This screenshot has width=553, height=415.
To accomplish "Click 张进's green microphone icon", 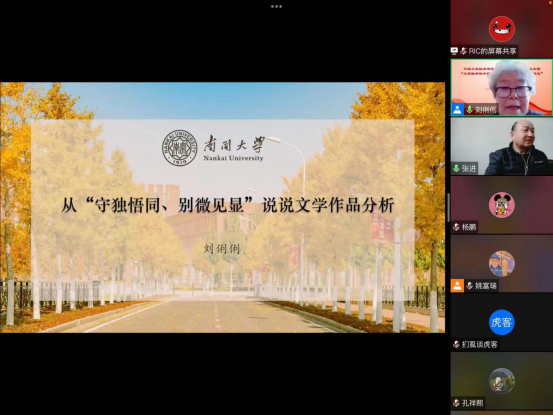I will (x=456, y=169).
